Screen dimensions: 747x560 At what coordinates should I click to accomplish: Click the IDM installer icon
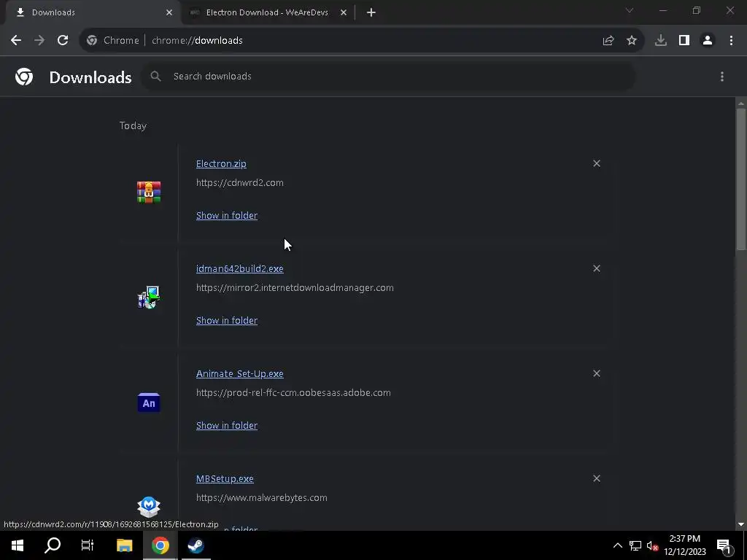[x=149, y=297]
